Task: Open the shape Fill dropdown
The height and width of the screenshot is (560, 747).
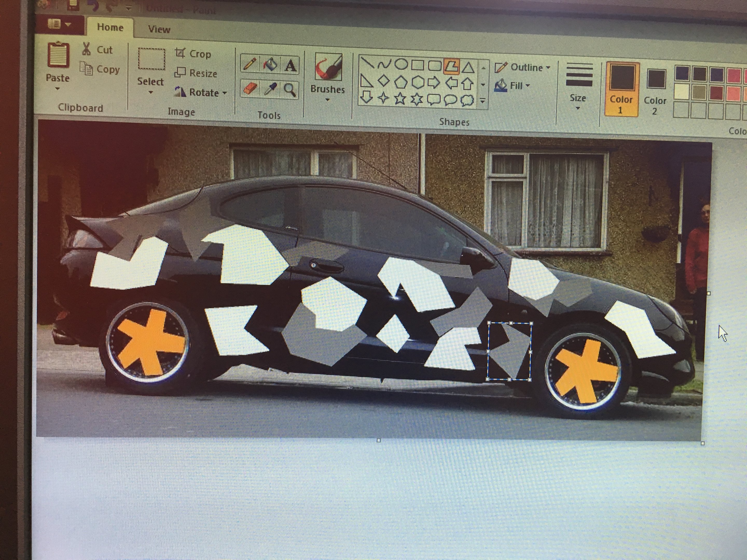Action: [x=512, y=86]
